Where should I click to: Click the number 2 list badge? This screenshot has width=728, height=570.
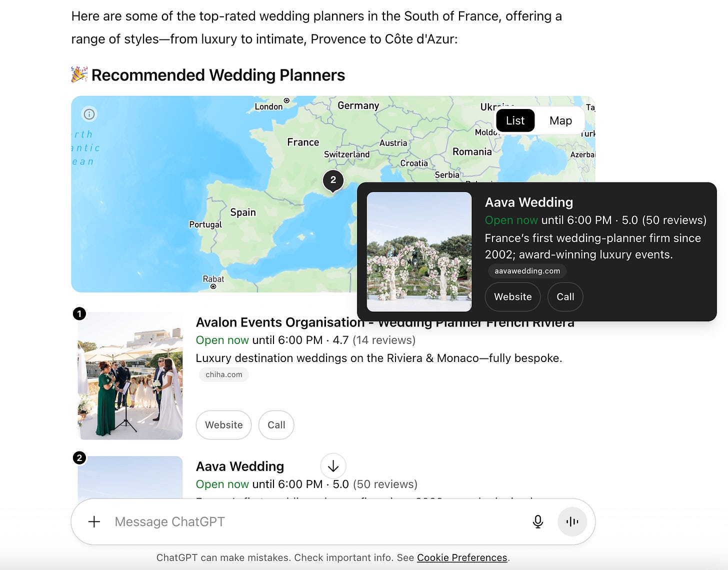click(x=79, y=457)
